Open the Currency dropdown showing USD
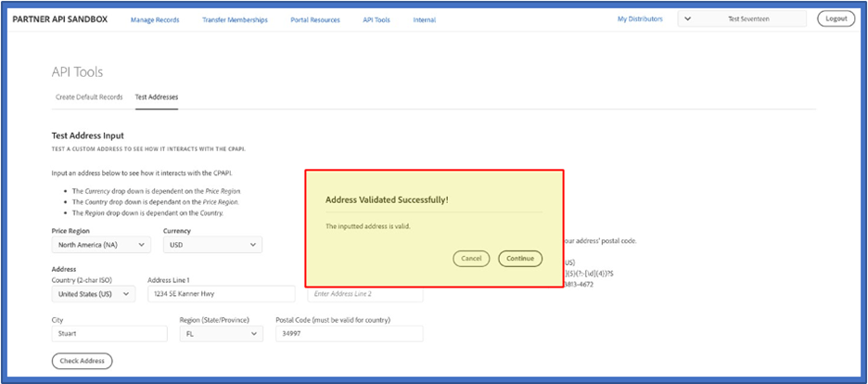The width and height of the screenshot is (868, 384). pyautogui.click(x=212, y=245)
